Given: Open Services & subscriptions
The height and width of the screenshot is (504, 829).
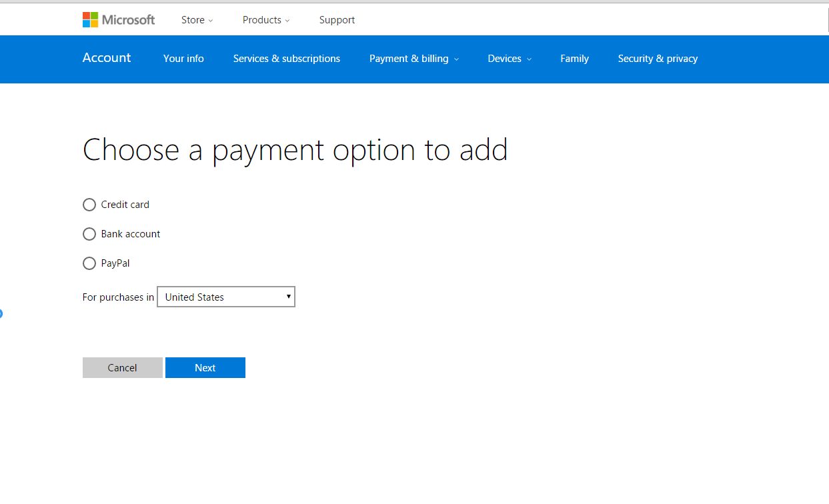Looking at the screenshot, I should click(287, 59).
